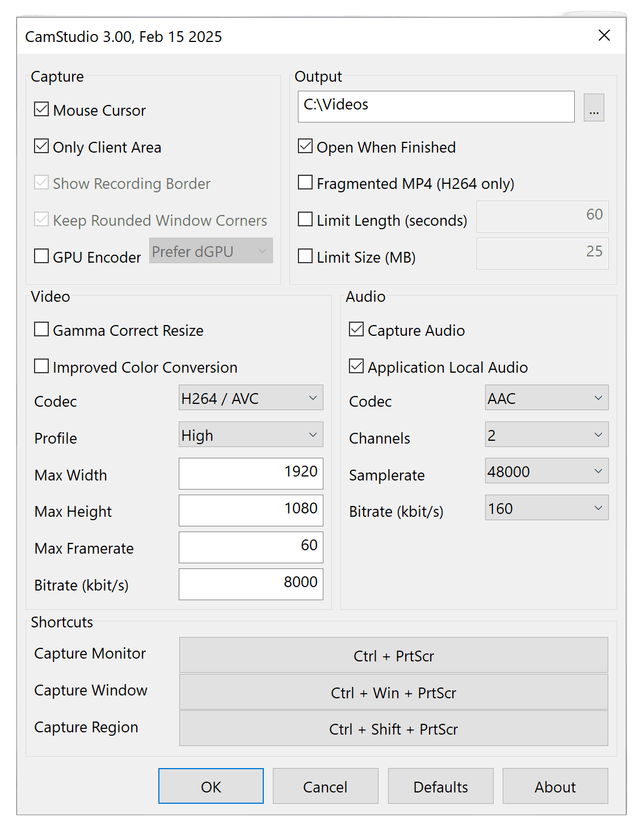Expand the video Profile dropdown
644x835 pixels.
click(251, 435)
